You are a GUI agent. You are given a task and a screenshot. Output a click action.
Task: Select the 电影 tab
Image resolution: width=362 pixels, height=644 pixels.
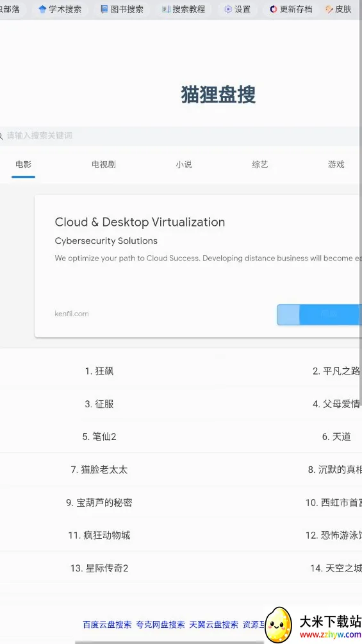(x=24, y=165)
